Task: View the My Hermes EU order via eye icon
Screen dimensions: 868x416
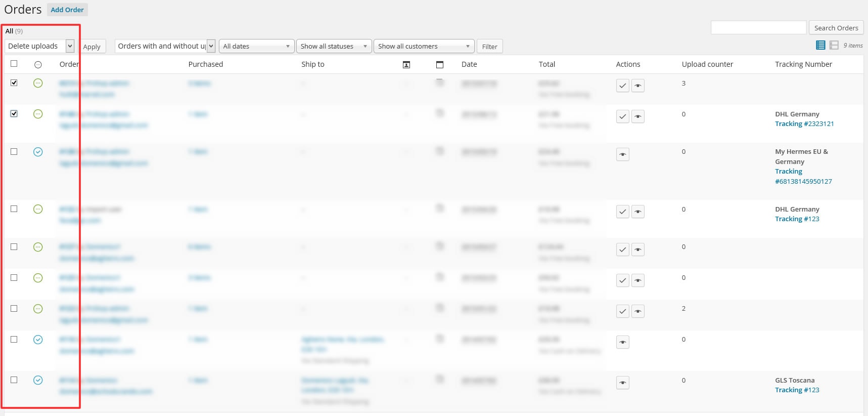Action: [x=623, y=154]
